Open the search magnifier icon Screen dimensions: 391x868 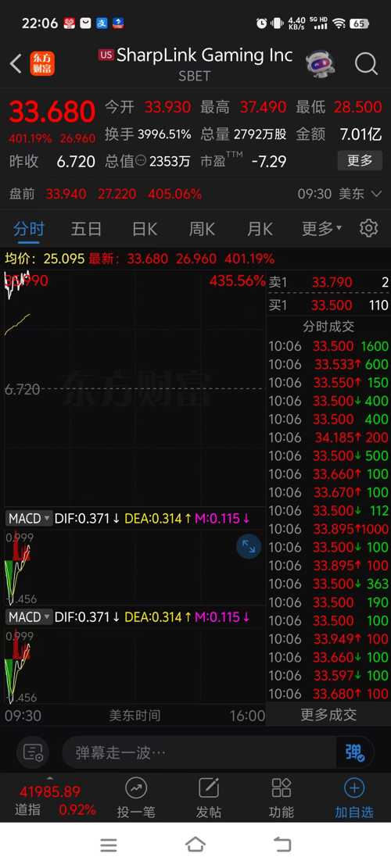tap(366, 64)
